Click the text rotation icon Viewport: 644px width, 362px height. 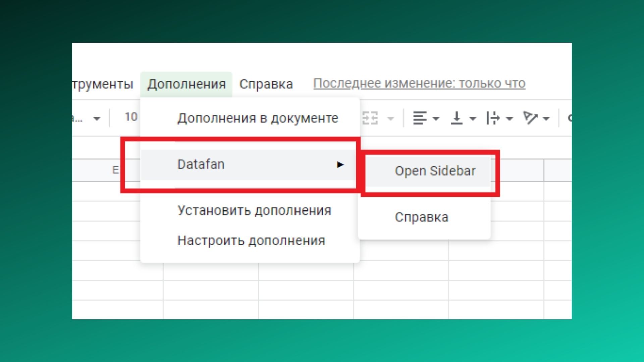pos(530,118)
